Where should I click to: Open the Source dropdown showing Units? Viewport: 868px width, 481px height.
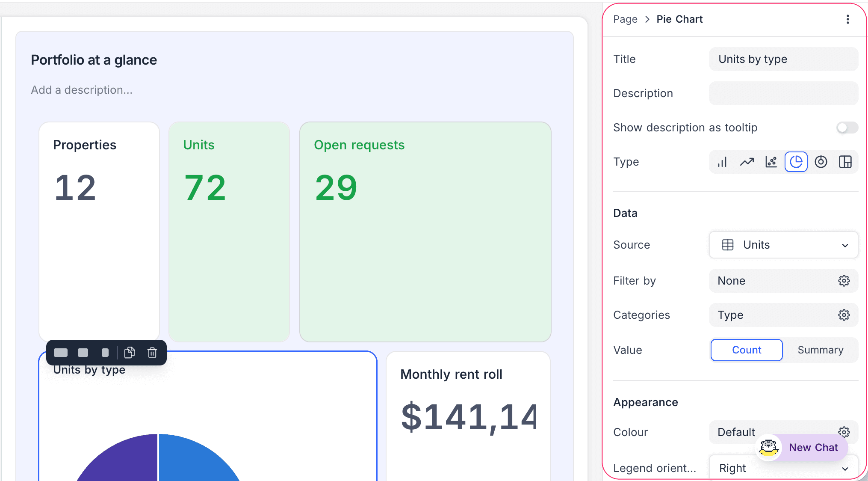tap(783, 245)
